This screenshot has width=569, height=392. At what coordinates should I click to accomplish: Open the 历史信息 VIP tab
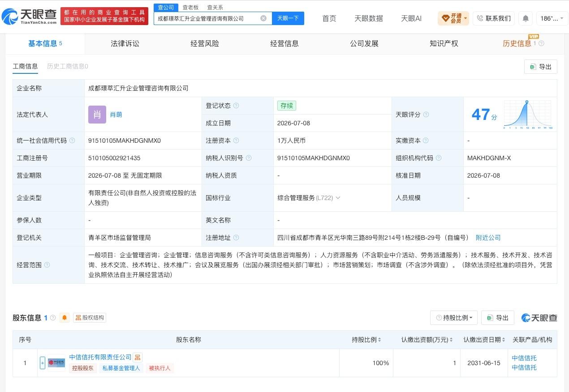[517, 43]
